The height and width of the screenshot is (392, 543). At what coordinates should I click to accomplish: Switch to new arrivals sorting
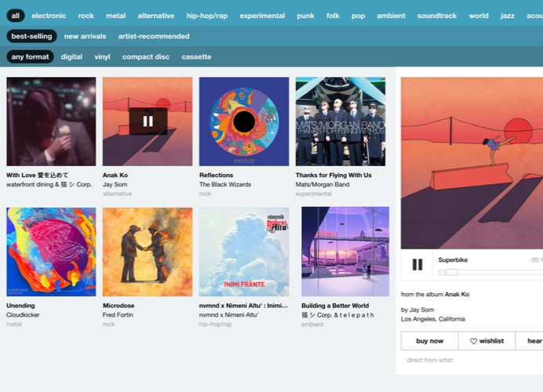(86, 36)
